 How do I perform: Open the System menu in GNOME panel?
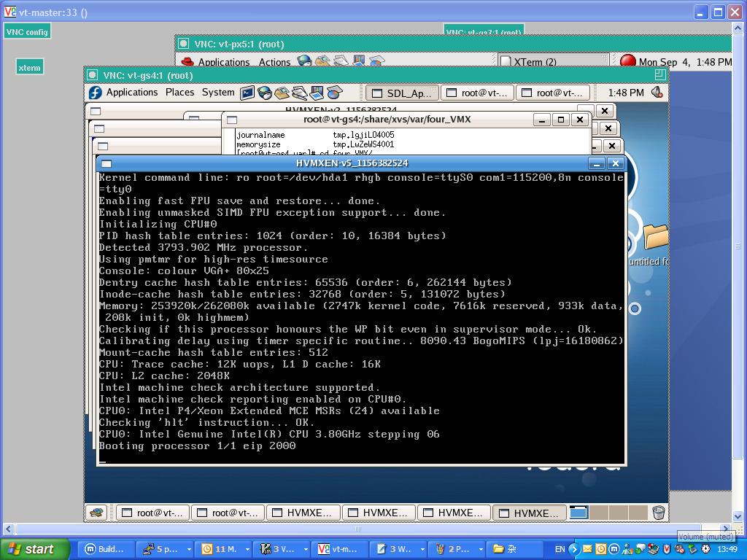pos(218,93)
